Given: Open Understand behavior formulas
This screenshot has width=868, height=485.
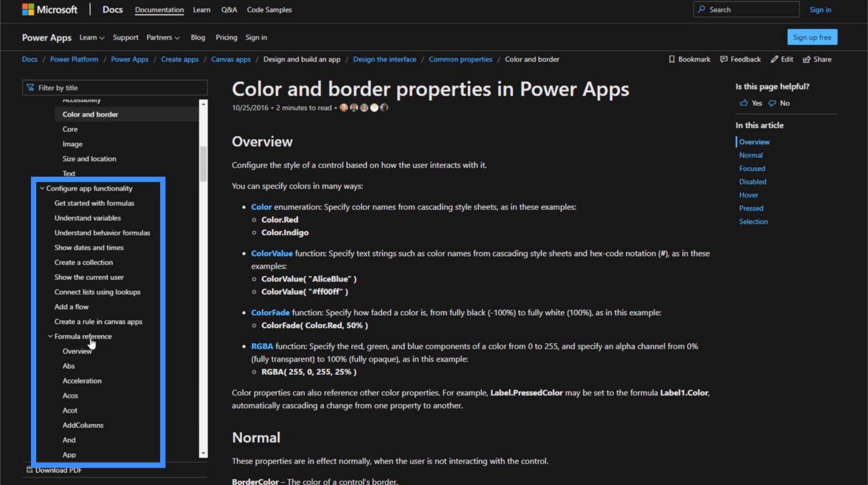Looking at the screenshot, I should pos(102,233).
